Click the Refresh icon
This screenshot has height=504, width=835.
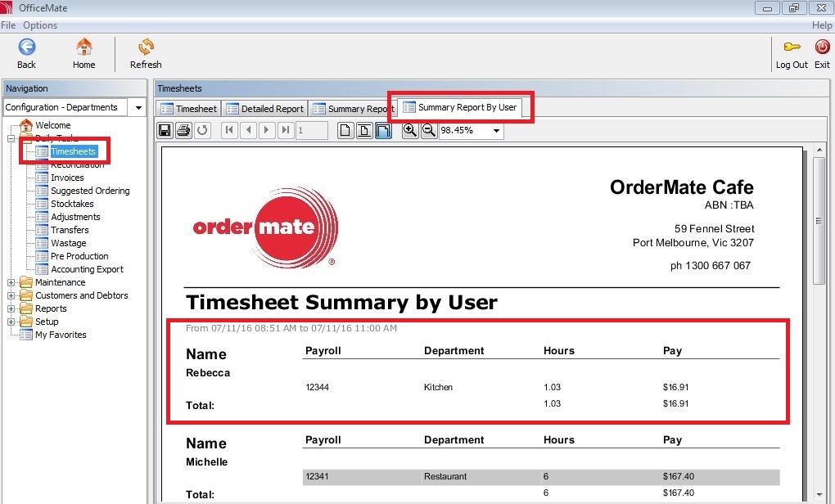[146, 47]
